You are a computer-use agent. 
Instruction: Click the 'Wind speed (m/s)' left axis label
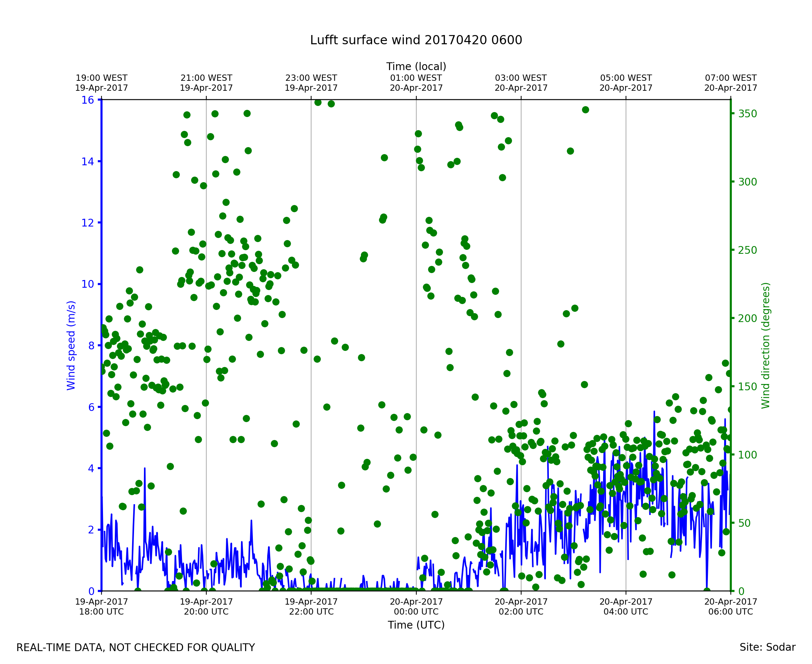71,345
